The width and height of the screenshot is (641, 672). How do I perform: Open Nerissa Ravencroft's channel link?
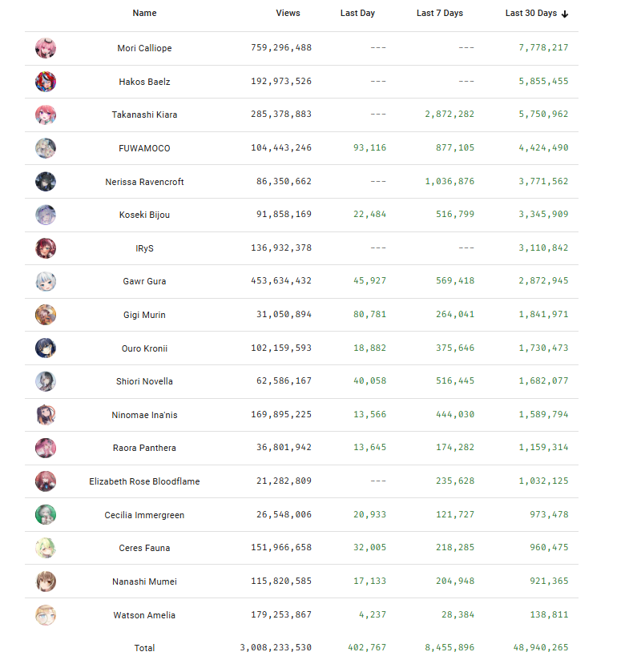coord(144,182)
